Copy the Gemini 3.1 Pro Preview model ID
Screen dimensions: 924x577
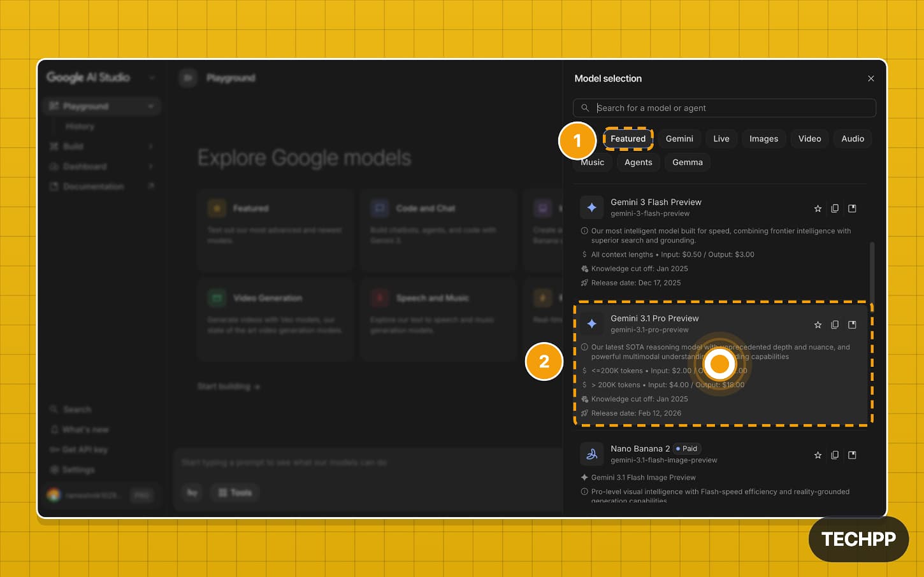coord(835,325)
